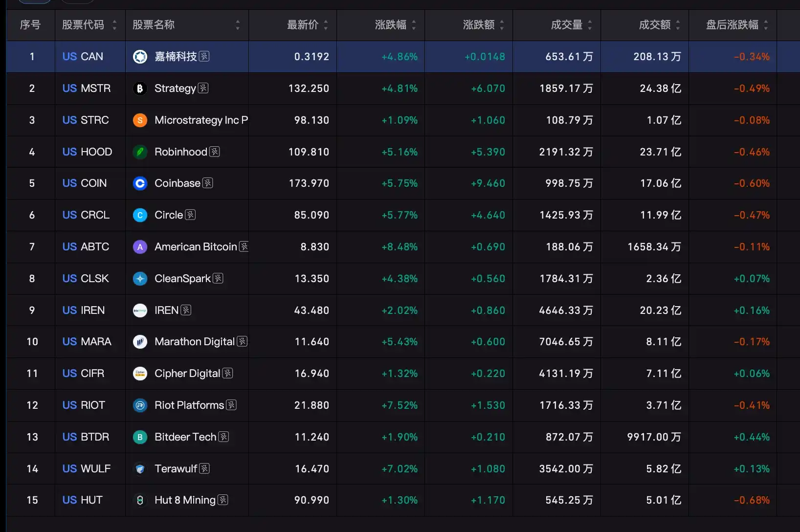Click the Robinhood feather logo icon
Image resolution: width=800 pixels, height=532 pixels.
click(140, 152)
